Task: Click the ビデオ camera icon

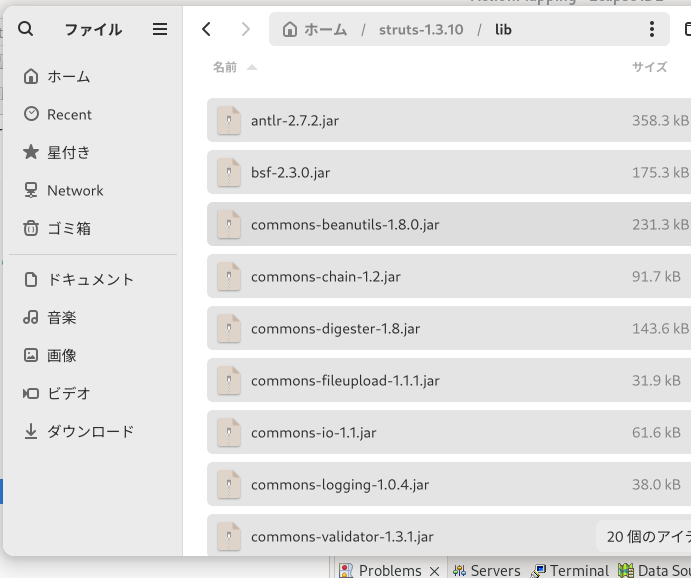Action: click(31, 393)
